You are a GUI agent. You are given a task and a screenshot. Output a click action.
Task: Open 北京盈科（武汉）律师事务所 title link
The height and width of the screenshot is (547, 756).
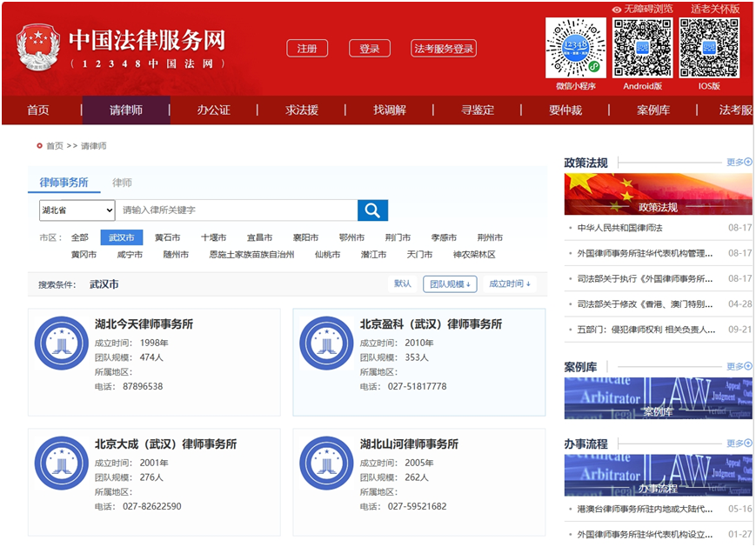pyautogui.click(x=431, y=324)
